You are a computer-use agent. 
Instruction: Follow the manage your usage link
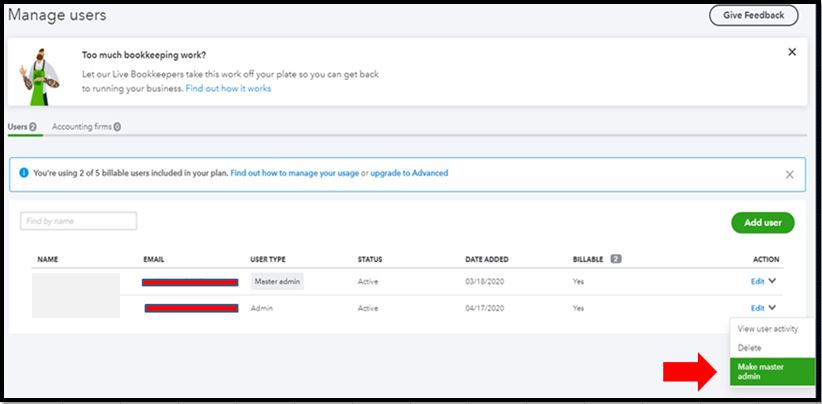click(294, 173)
